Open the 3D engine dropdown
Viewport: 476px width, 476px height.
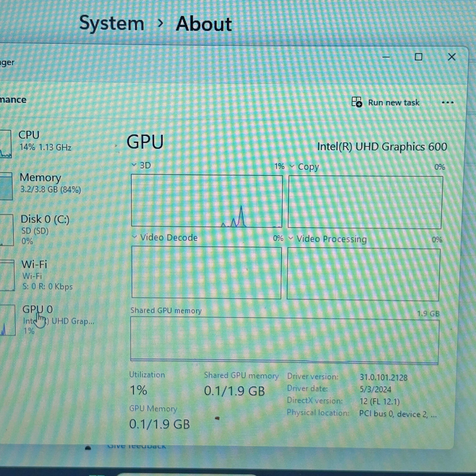pyautogui.click(x=134, y=165)
